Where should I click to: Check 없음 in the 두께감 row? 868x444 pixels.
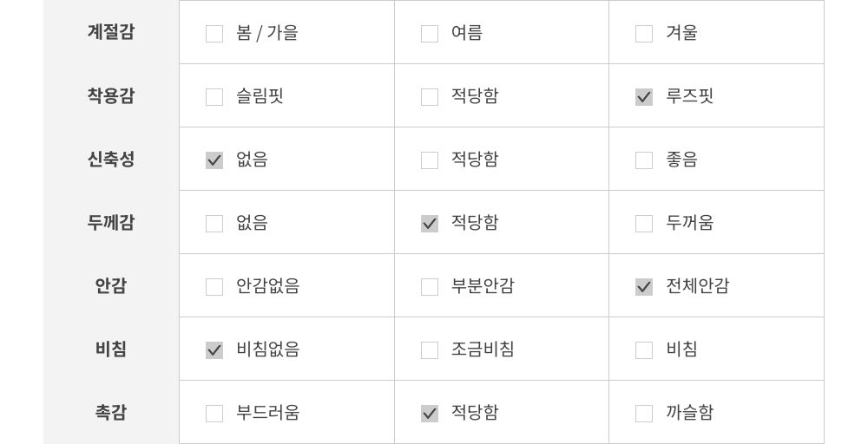[214, 224]
